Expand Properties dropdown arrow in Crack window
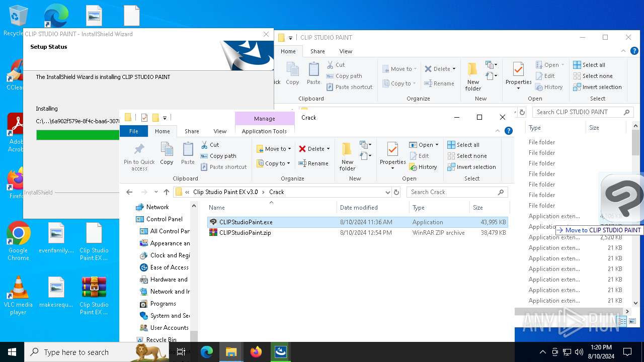Image resolution: width=644 pixels, height=362 pixels. pos(393,168)
